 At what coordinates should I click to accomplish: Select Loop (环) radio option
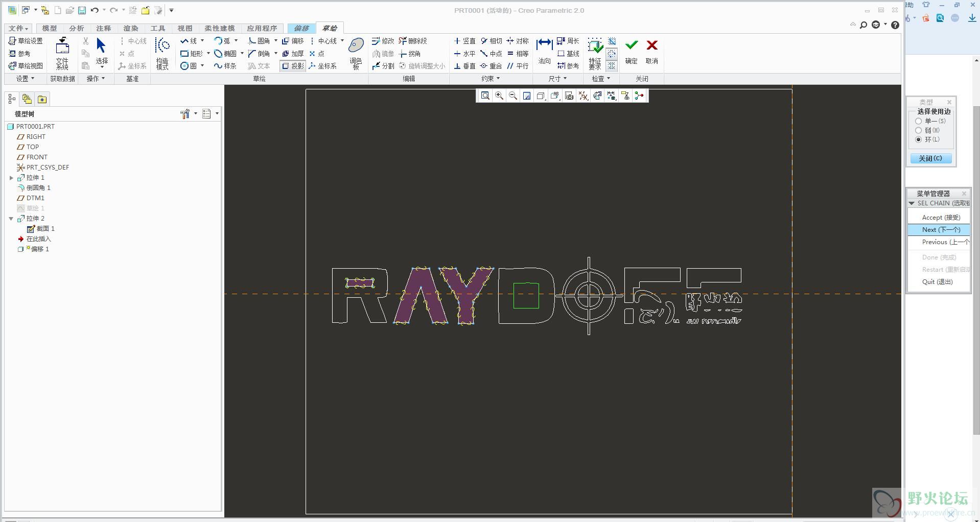coord(919,139)
